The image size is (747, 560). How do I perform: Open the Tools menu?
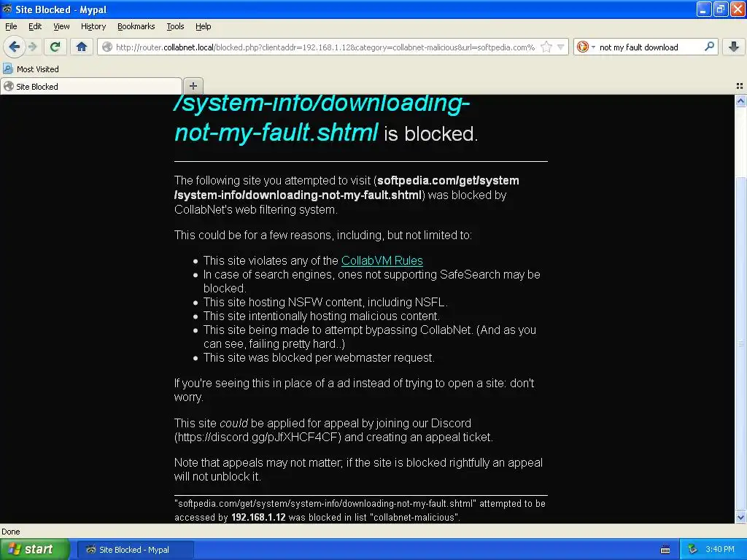[175, 26]
